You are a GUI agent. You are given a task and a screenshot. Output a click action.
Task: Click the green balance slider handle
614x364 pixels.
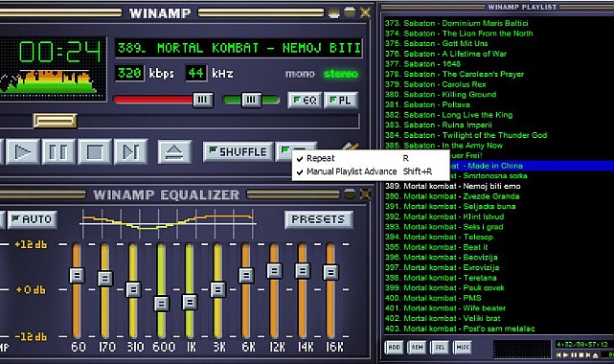click(251, 100)
